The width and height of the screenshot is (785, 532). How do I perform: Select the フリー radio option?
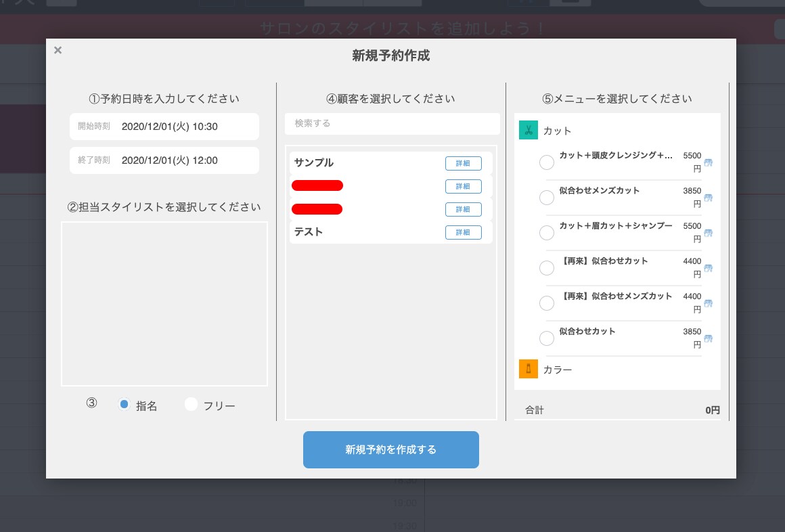(x=191, y=404)
